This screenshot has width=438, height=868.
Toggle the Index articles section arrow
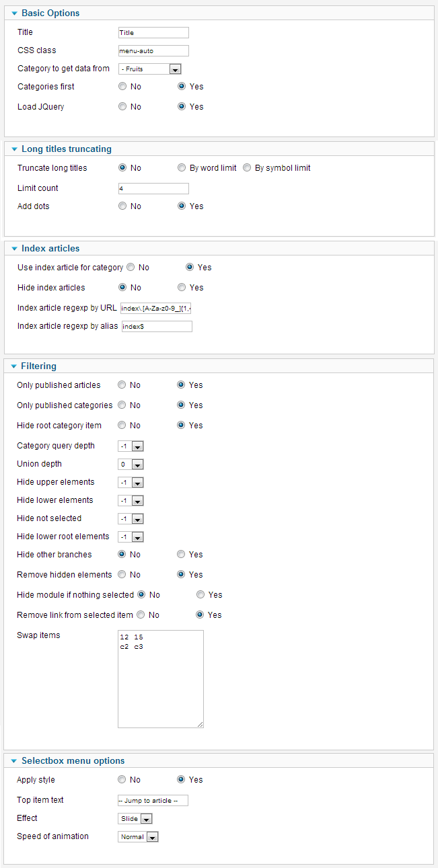[x=14, y=249]
